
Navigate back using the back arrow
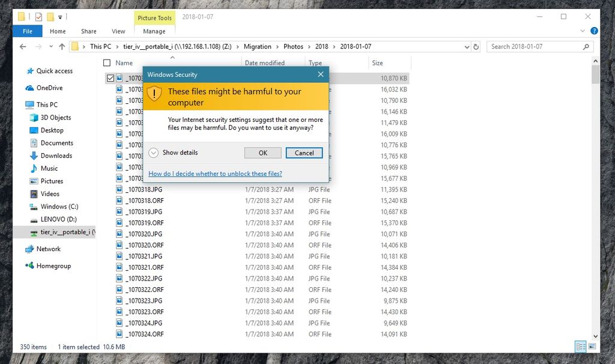click(22, 46)
